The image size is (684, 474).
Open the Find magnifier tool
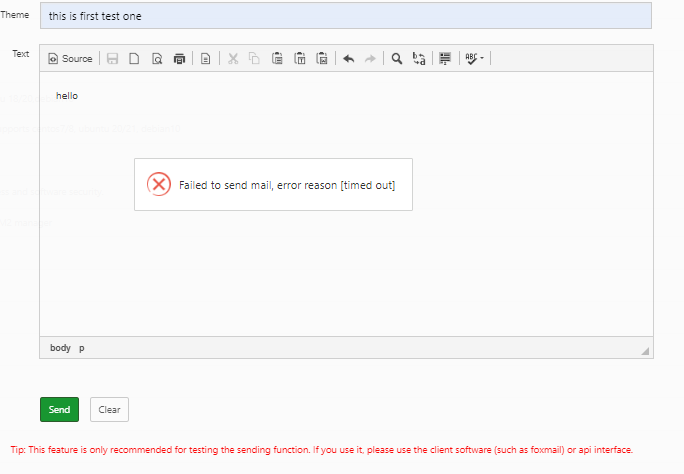click(397, 58)
